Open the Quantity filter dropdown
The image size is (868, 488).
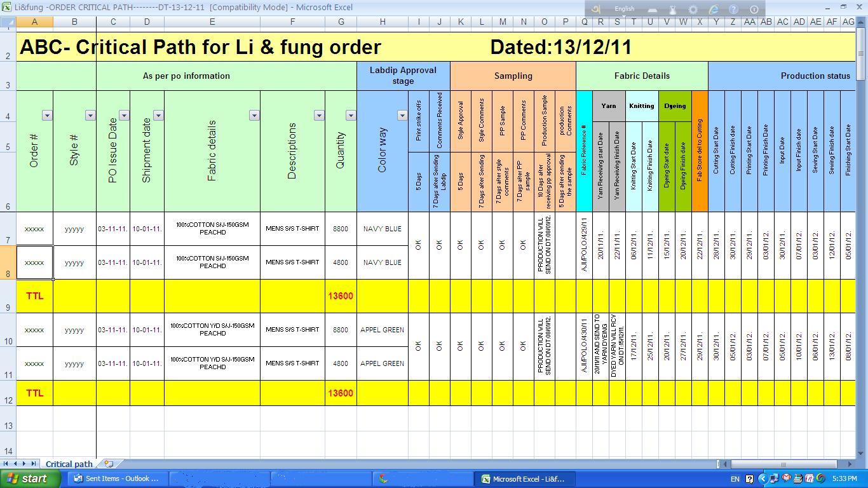[351, 115]
